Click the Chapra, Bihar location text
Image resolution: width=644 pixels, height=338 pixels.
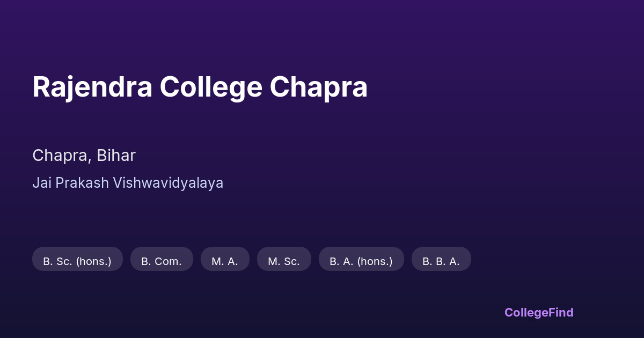84,156
